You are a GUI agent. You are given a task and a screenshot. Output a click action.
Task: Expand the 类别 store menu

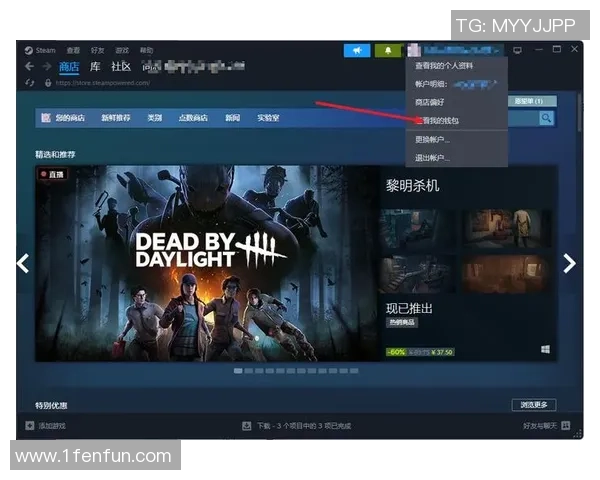point(155,118)
